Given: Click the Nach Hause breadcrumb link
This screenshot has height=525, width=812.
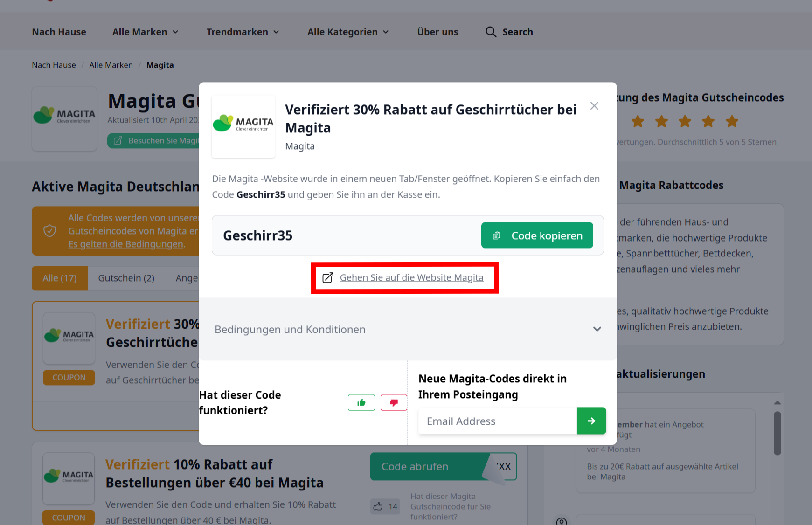Looking at the screenshot, I should tap(54, 65).
